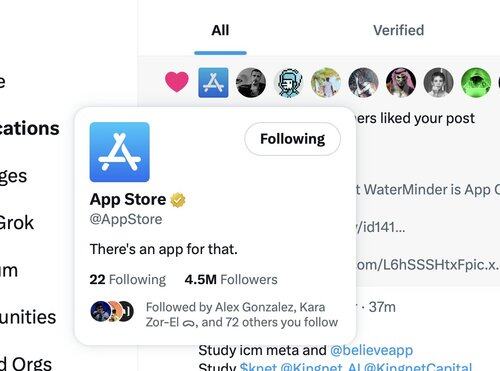View App Store's 22 Following list
The width and height of the screenshot is (500, 371).
128,279
